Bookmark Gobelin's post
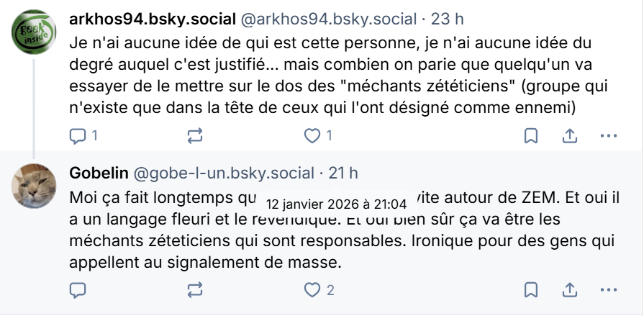The width and height of the screenshot is (644, 316). [530, 290]
